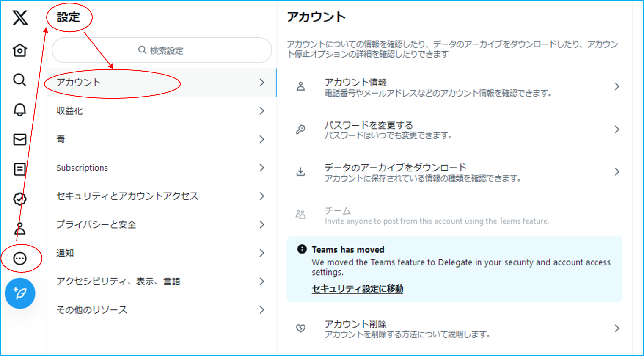Viewport: 644px width, 356px height.
Task: Click the blue compose post button
Action: 20,293
